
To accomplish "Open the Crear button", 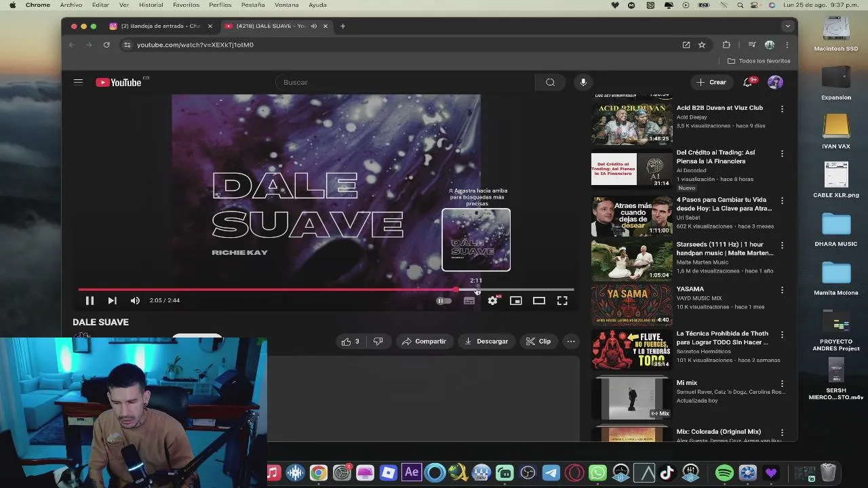I will point(711,82).
